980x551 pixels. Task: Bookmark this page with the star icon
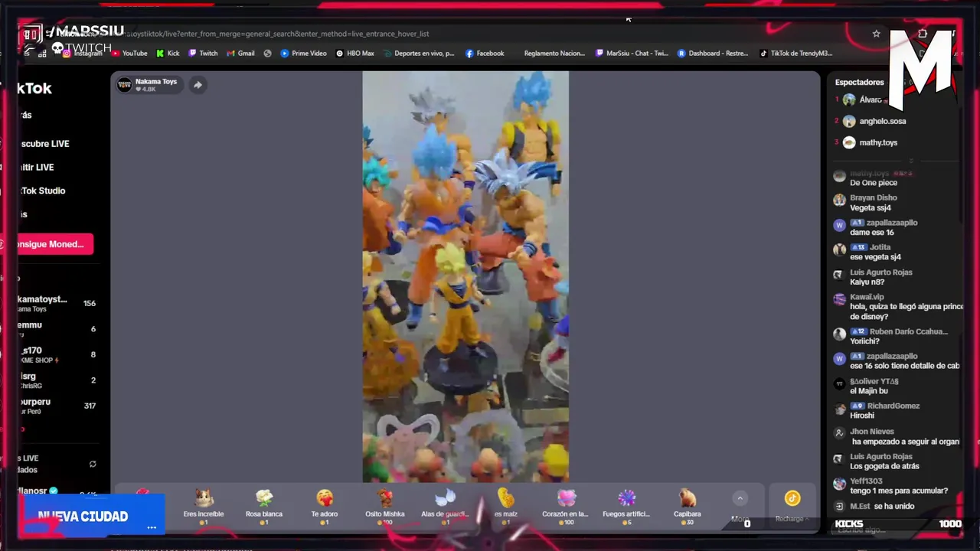(x=876, y=34)
